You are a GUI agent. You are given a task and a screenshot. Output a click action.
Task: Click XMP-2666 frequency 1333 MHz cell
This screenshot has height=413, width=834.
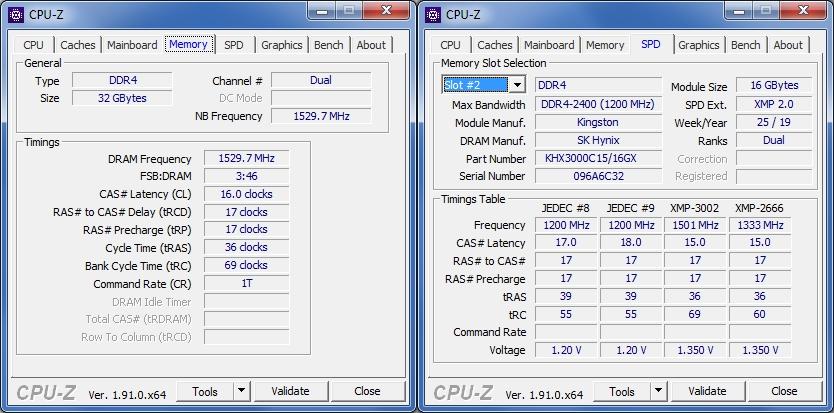pos(760,225)
